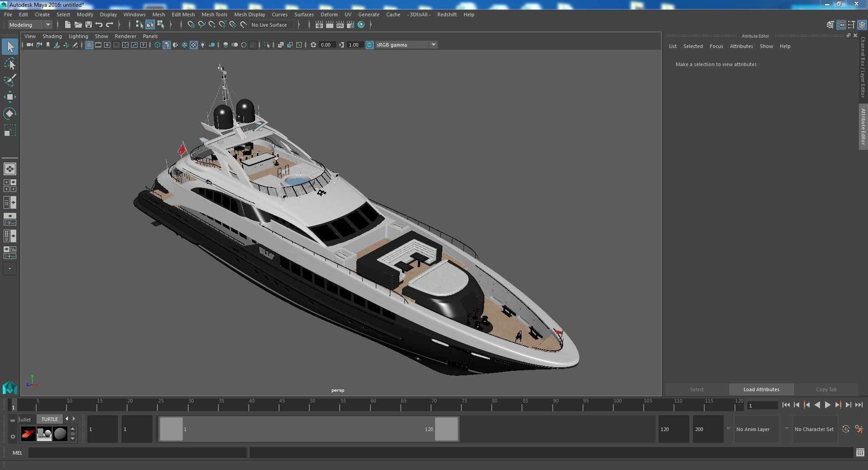This screenshot has width=868, height=470.
Task: Play the animation forward
Action: pos(827,405)
